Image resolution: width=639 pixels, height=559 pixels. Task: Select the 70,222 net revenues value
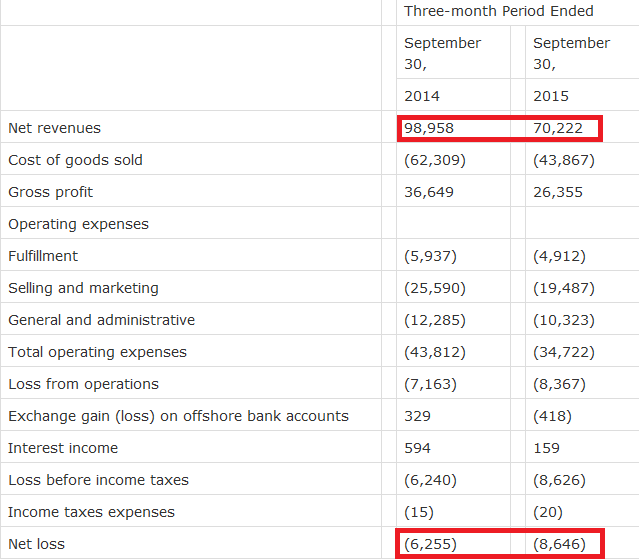(x=558, y=128)
